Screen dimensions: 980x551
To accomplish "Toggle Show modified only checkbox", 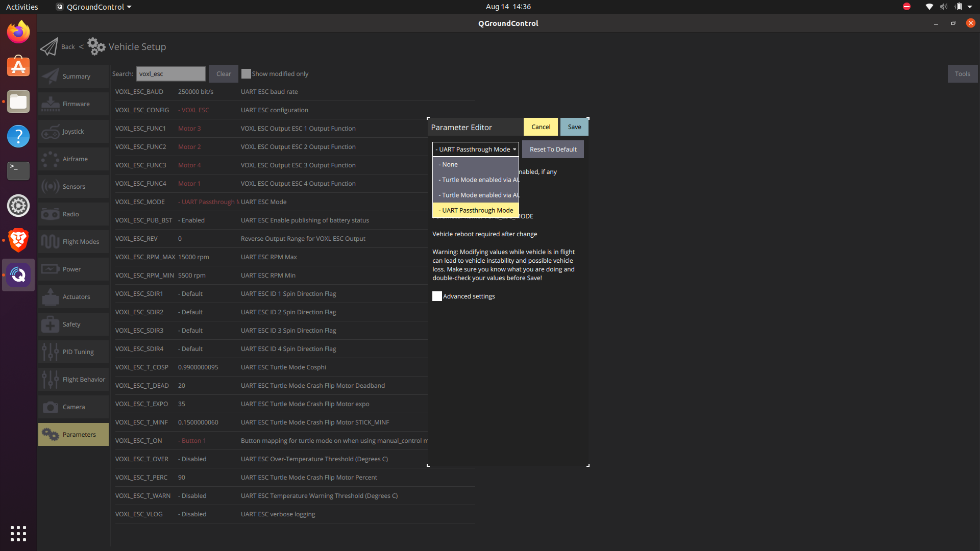I will point(246,74).
